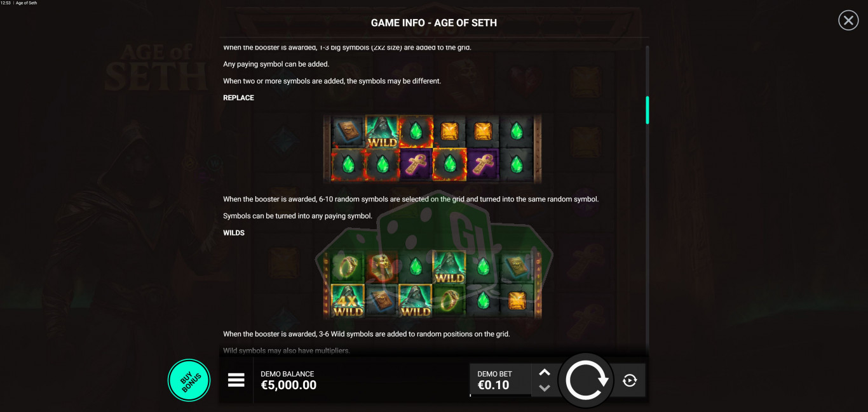Click the golden ring symbol top-left of Wilds image
Image resolution: width=868 pixels, height=412 pixels.
point(348,267)
